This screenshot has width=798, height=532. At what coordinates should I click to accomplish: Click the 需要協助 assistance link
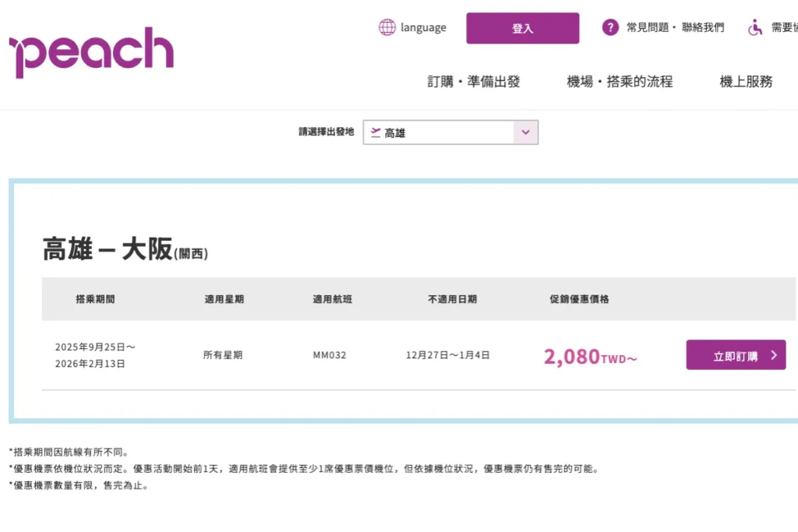coord(784,27)
